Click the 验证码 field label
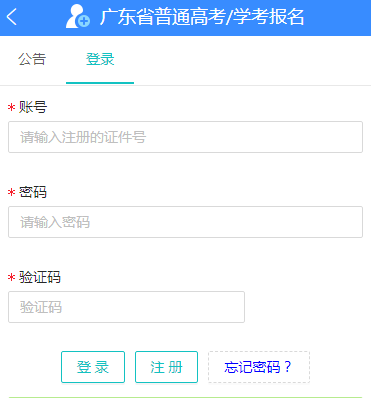Viewport: 371px width, 398px height. pos(40,277)
